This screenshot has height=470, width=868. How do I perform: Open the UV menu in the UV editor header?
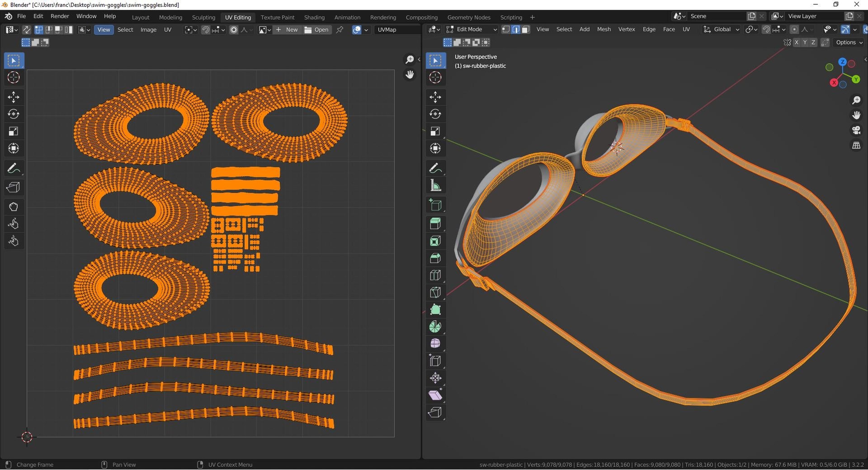[168, 30]
